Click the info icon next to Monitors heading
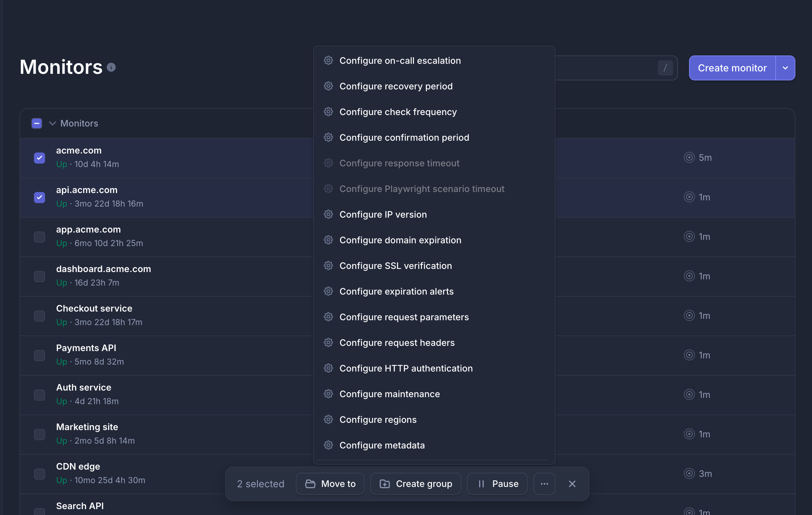 click(x=111, y=67)
